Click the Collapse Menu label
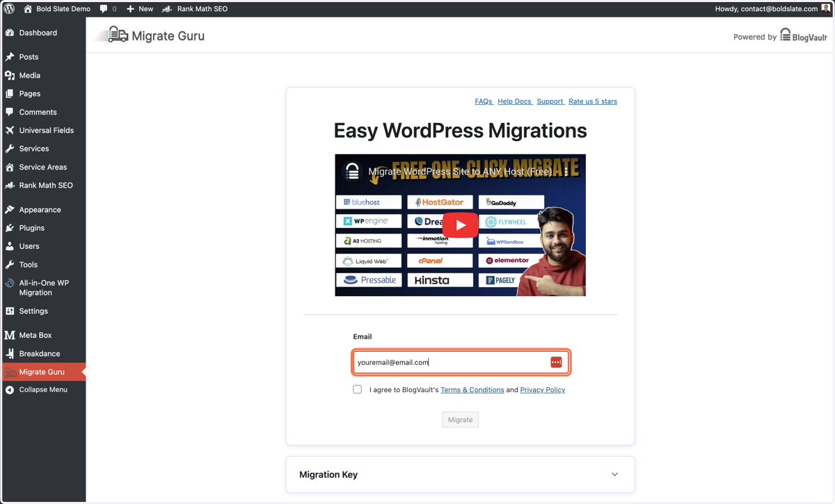 click(43, 390)
